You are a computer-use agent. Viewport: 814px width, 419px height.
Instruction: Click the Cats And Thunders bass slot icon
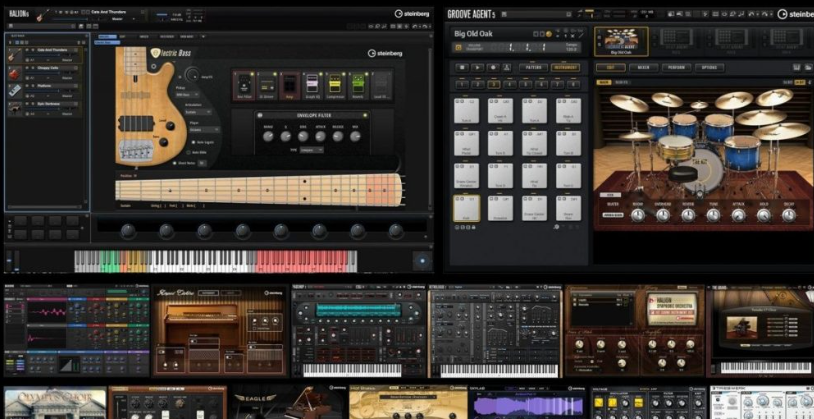tap(15, 55)
